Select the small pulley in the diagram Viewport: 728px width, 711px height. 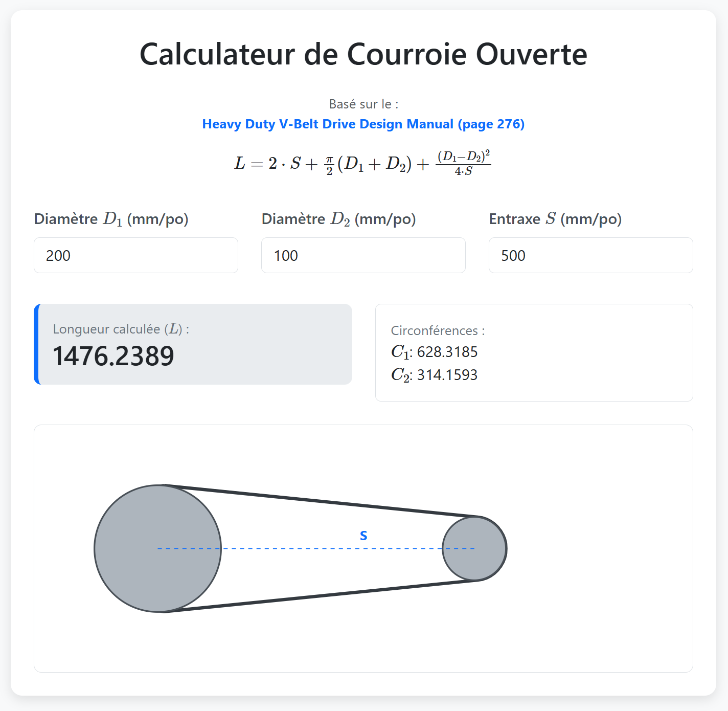pyautogui.click(x=474, y=548)
